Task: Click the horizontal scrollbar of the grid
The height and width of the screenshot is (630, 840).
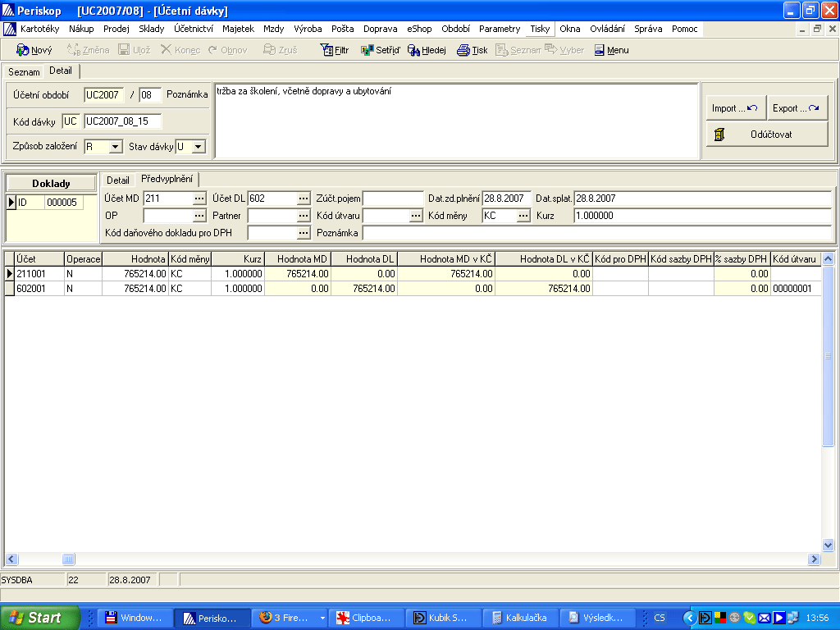Action: click(x=410, y=559)
